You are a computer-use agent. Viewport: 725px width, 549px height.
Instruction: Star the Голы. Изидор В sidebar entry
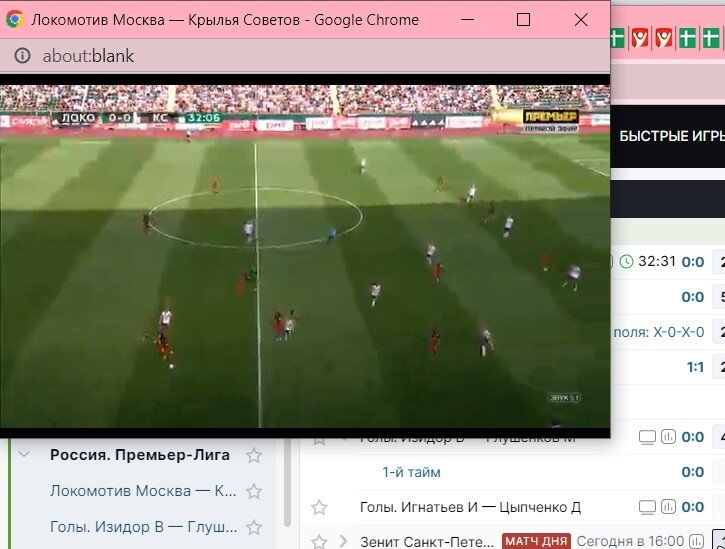pyautogui.click(x=254, y=528)
